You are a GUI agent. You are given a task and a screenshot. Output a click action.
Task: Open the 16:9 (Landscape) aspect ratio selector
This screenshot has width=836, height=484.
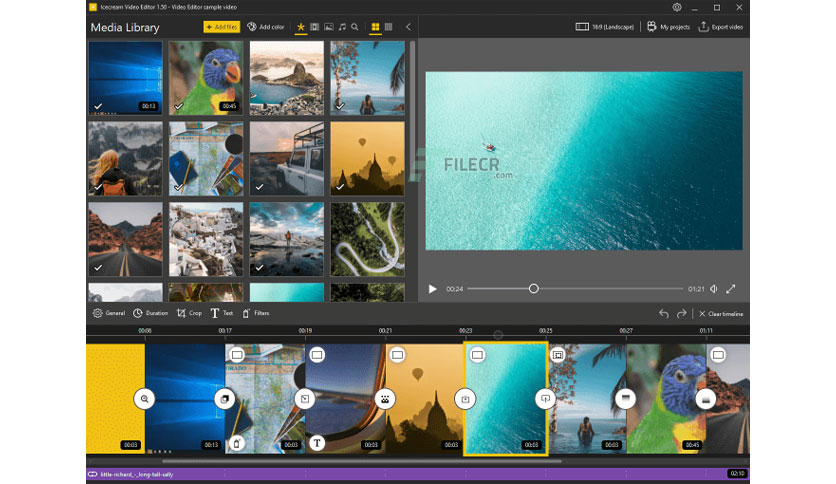pos(605,27)
